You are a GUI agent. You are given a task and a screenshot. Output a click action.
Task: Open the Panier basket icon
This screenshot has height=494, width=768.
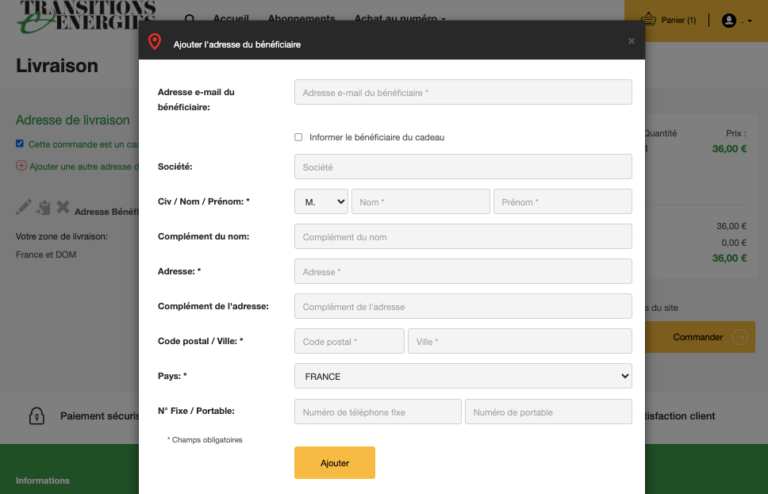[x=649, y=19]
